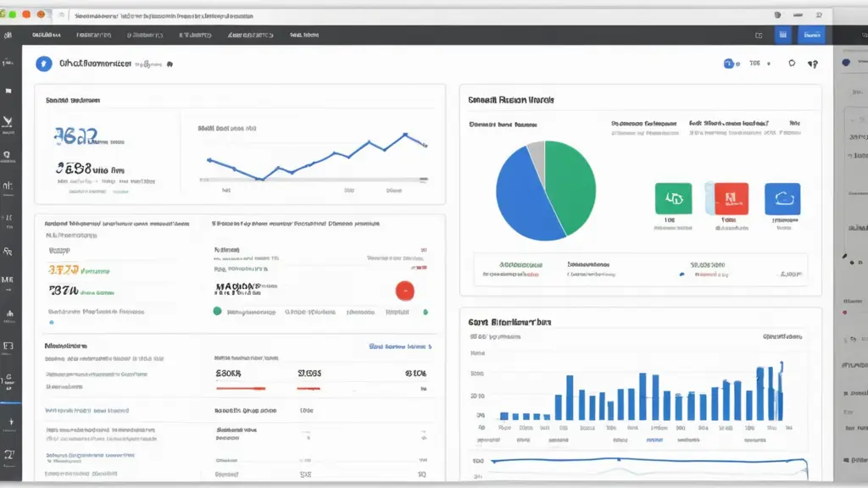Open the dropdown next to the header number
The height and width of the screenshot is (488, 868).
click(770, 64)
